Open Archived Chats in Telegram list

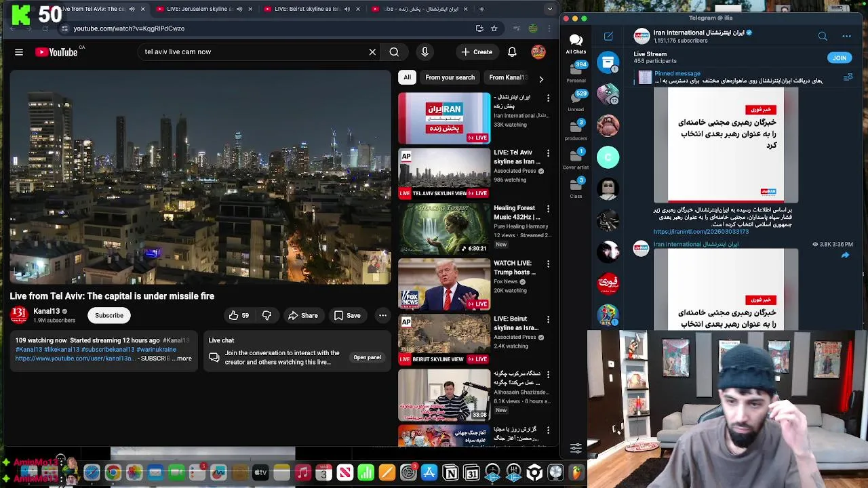pyautogui.click(x=608, y=62)
